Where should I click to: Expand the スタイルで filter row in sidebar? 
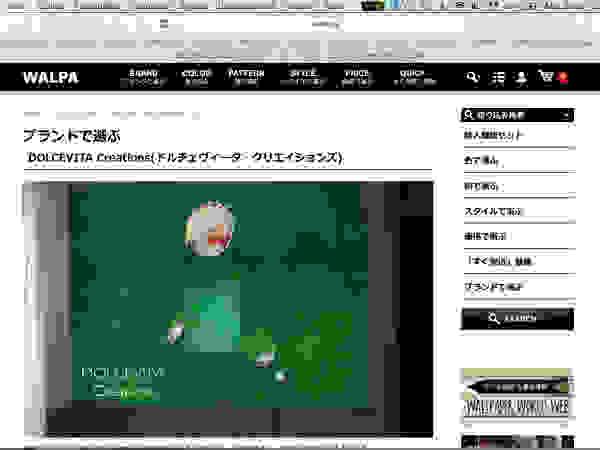click(x=519, y=211)
